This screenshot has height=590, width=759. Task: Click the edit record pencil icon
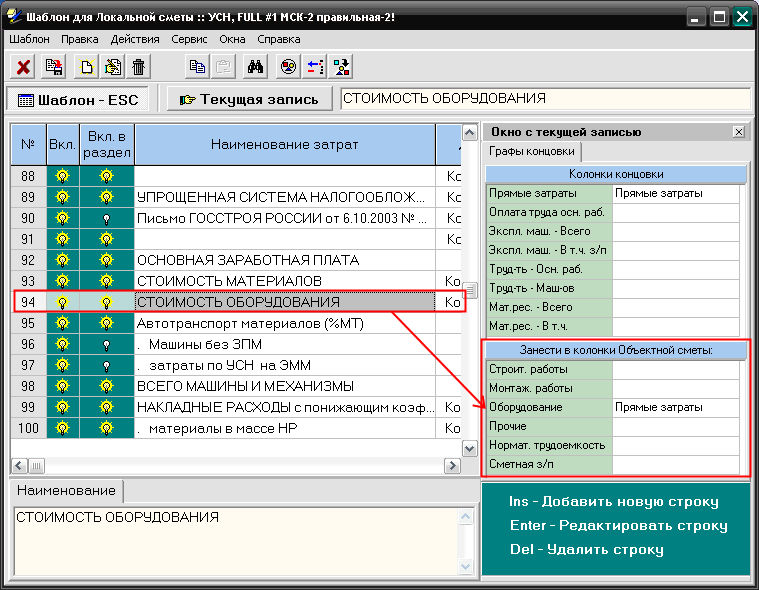(112, 67)
